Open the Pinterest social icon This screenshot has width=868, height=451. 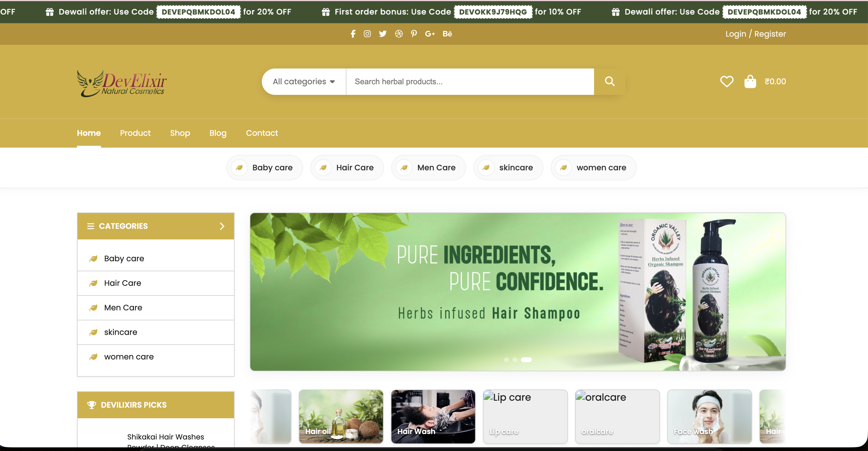coord(414,34)
